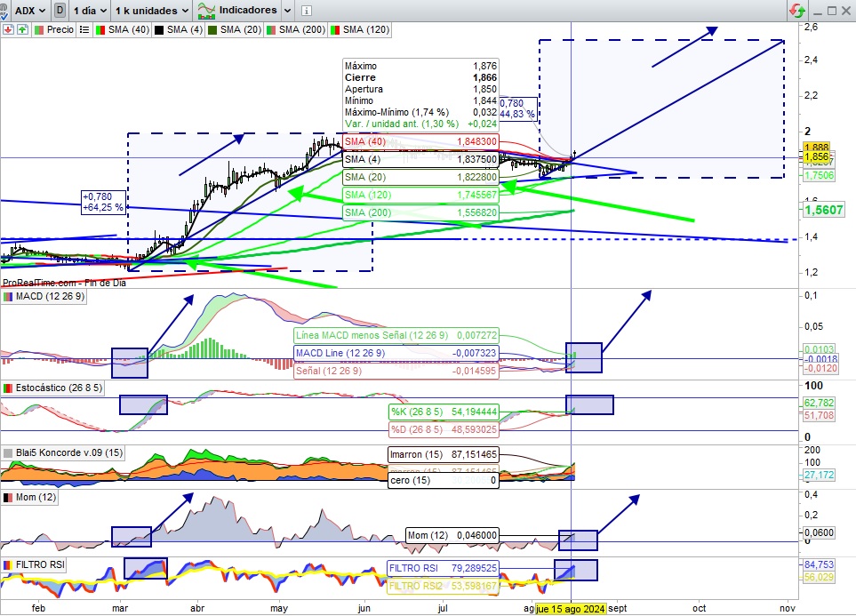Open MACD (12 26 9) indicator settings
This screenshot has width=856, height=616.
point(44,297)
